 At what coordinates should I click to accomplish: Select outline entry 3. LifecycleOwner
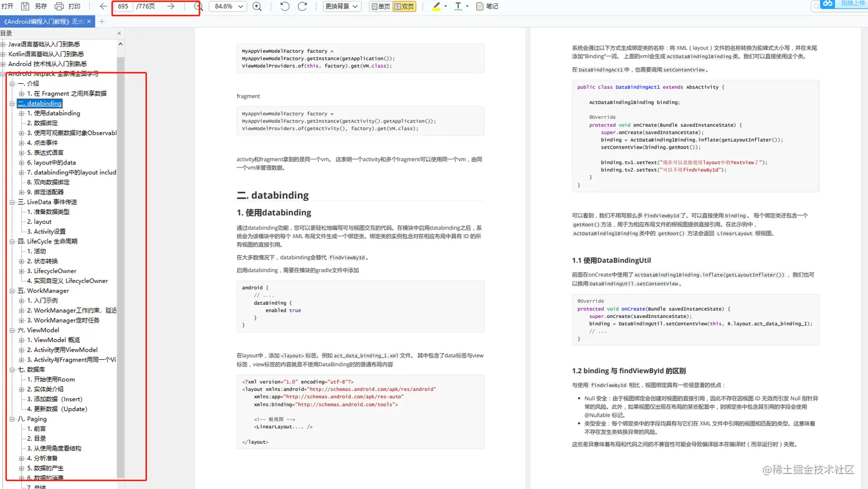coord(52,271)
